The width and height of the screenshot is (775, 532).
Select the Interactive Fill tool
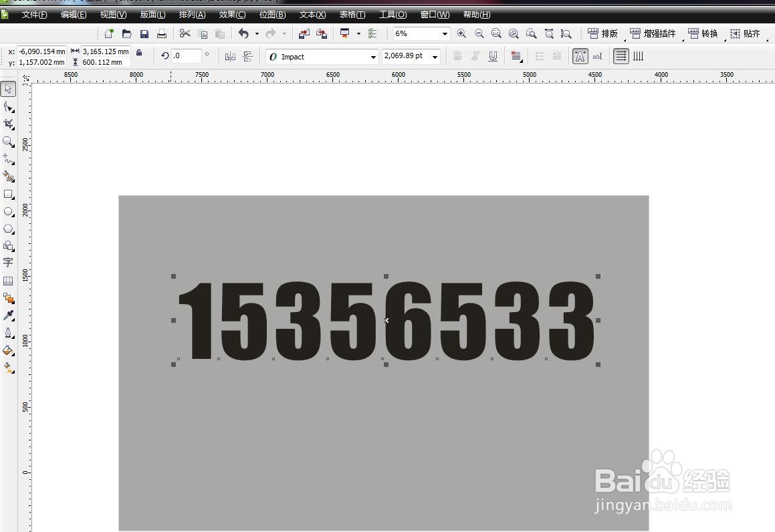click(x=8, y=368)
